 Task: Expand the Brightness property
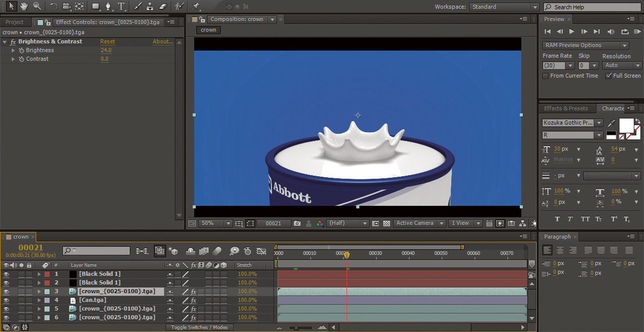13,50
